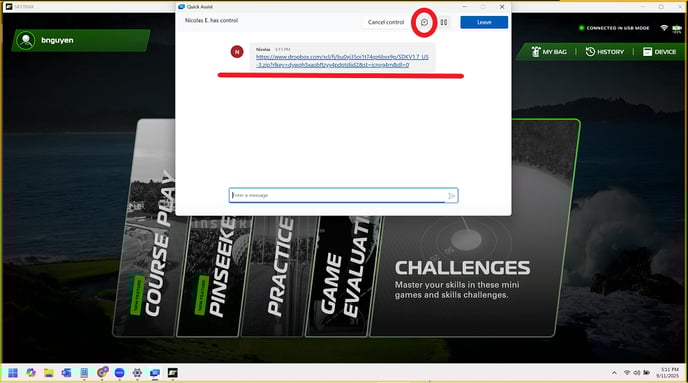Click the SkyTrak battery level icon
This screenshot has width=688, height=383.
(677, 29)
